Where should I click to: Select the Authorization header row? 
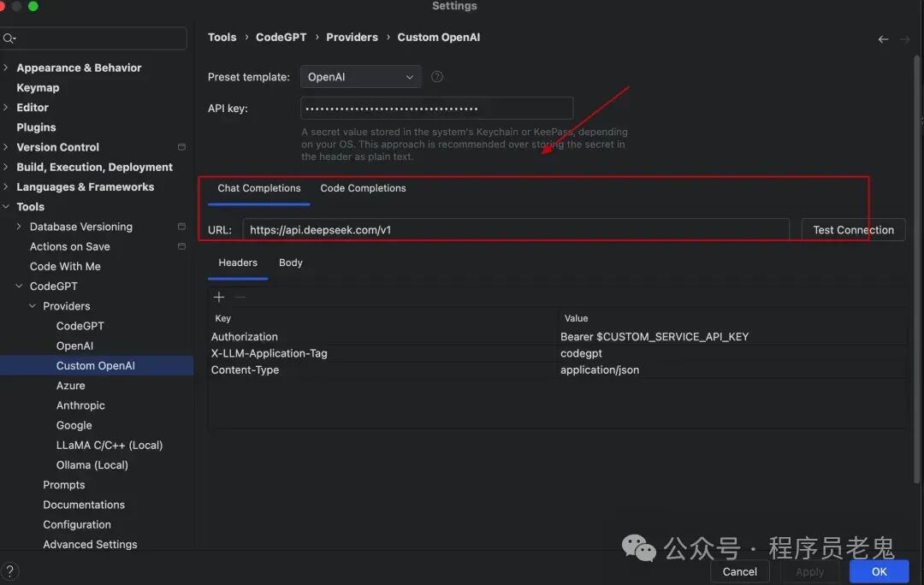557,337
